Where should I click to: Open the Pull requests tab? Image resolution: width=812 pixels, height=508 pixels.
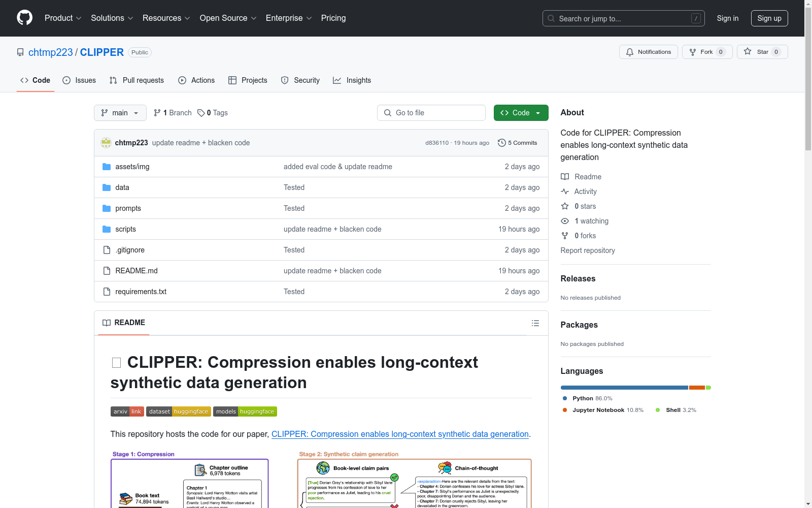[x=137, y=80]
